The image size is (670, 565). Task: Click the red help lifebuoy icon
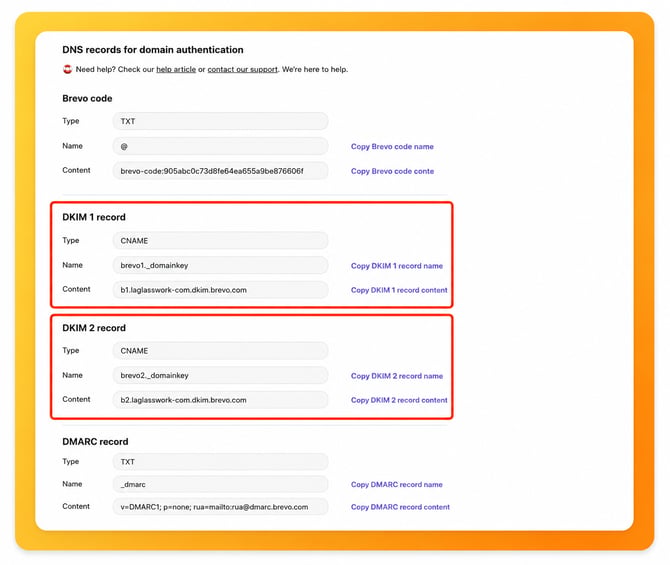point(68,69)
